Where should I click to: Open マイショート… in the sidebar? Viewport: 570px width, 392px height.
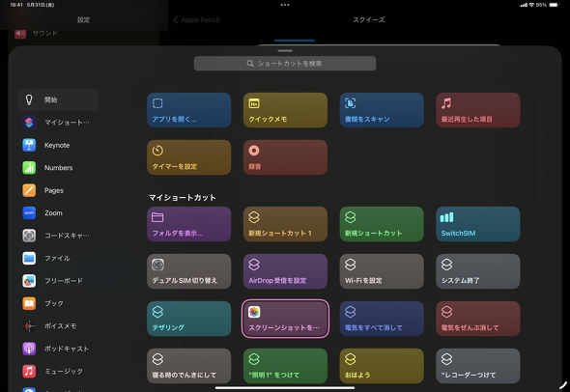(58, 123)
